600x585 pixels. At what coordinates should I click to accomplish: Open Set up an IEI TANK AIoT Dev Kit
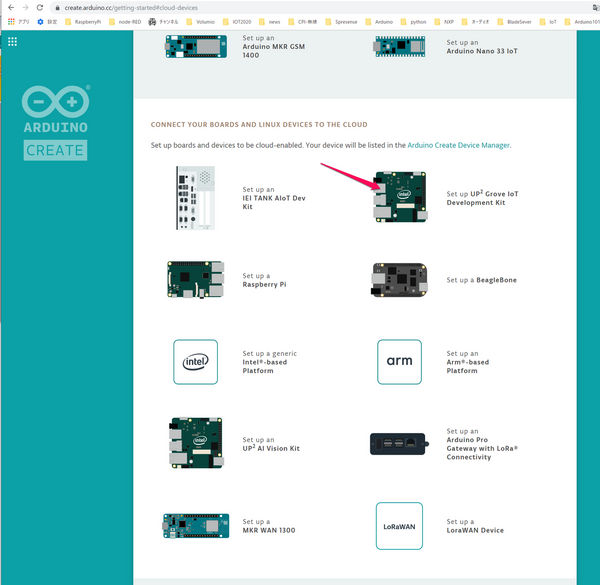coord(274,198)
